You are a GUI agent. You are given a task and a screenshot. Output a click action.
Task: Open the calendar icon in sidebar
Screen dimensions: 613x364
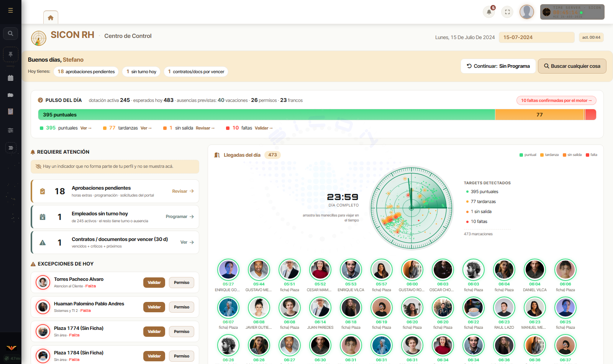[11, 78]
